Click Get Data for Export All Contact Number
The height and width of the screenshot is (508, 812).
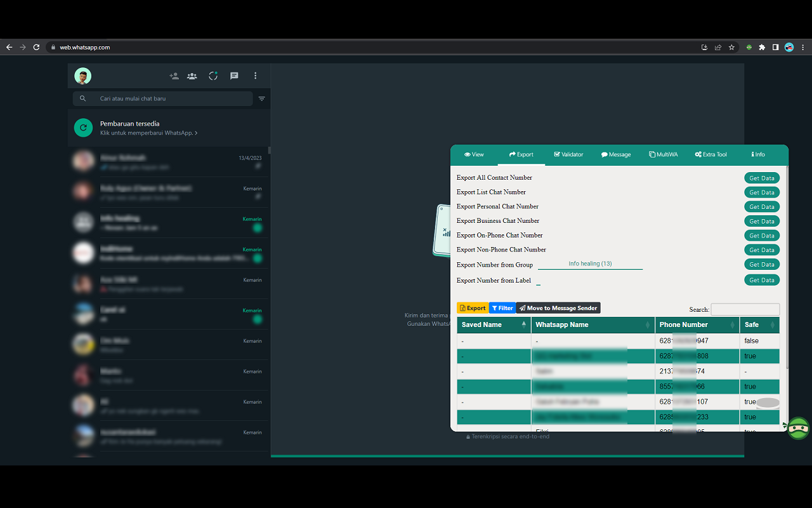[x=761, y=178]
